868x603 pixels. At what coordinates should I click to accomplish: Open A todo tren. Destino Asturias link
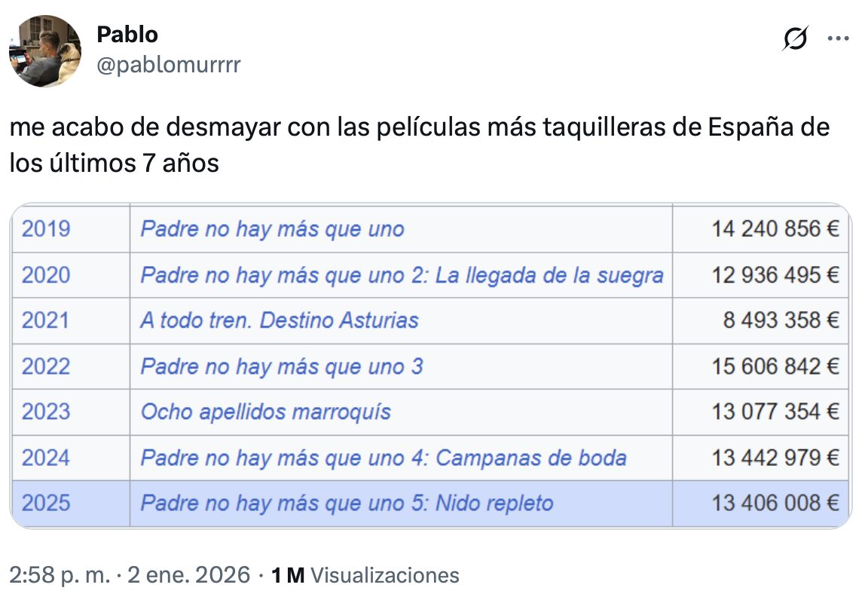(x=279, y=320)
